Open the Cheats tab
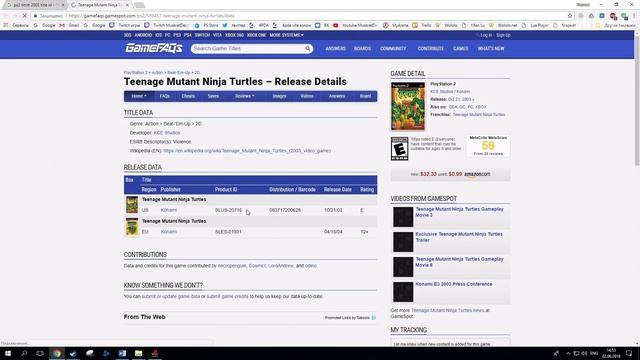 pyautogui.click(x=188, y=96)
